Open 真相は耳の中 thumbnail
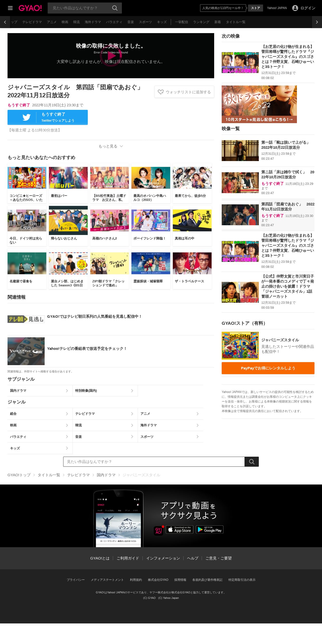The image size is (322, 644). pos(192,220)
